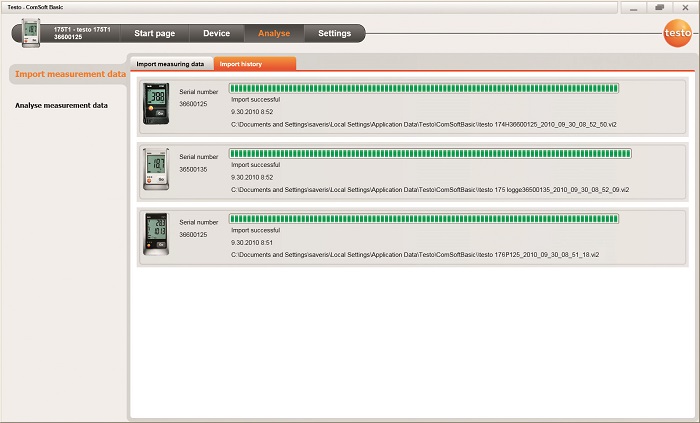Switch to the Device tab
Viewport: 700px width, 423px height.
pos(217,33)
